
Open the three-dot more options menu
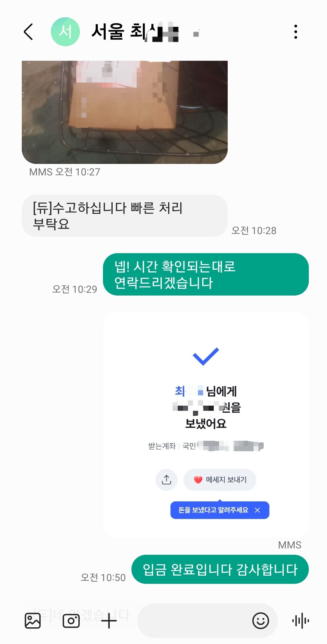pos(296,32)
